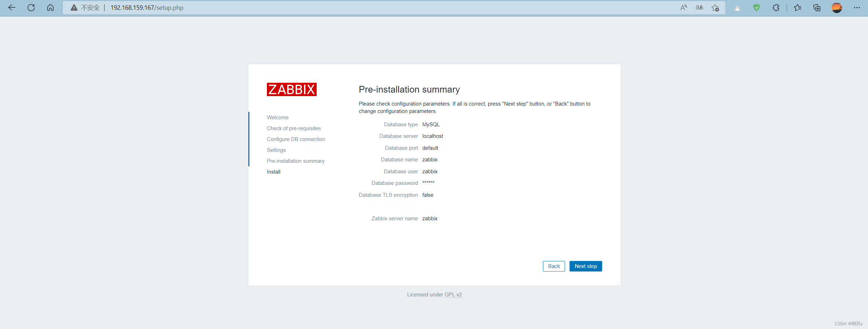Click the default database port value
The height and width of the screenshot is (329, 868).
click(x=430, y=148)
